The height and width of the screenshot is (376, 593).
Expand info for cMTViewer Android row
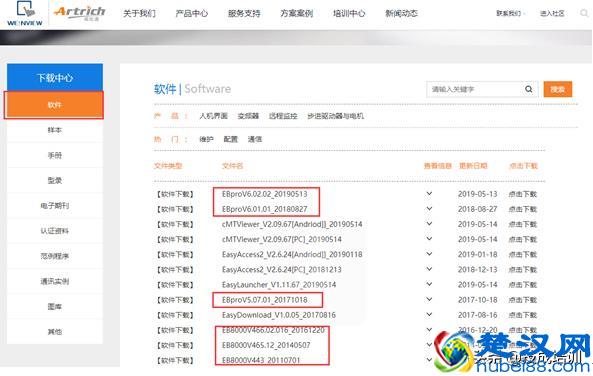pyautogui.click(x=429, y=224)
